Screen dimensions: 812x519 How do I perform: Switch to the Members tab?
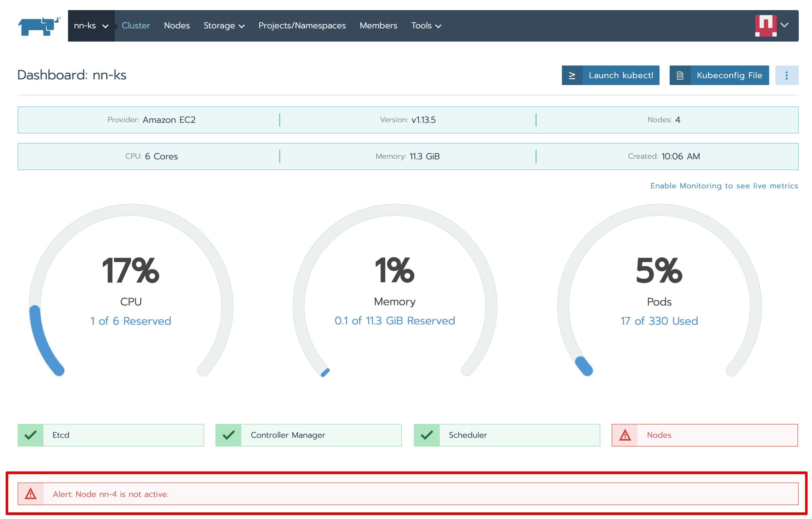click(x=378, y=26)
